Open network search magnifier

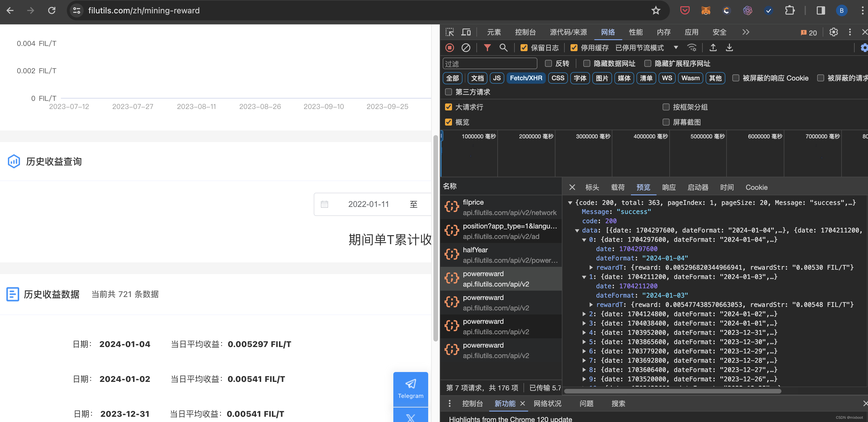(x=503, y=48)
